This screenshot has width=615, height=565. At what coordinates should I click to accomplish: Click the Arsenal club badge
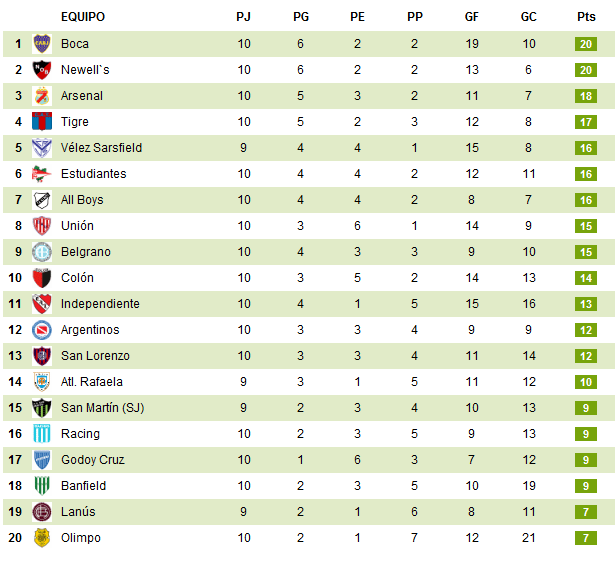pyautogui.click(x=42, y=96)
